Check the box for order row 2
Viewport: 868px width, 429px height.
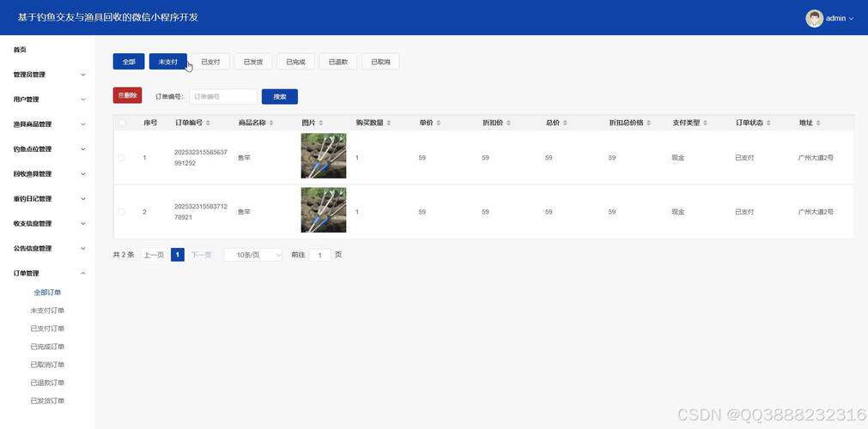(x=122, y=211)
